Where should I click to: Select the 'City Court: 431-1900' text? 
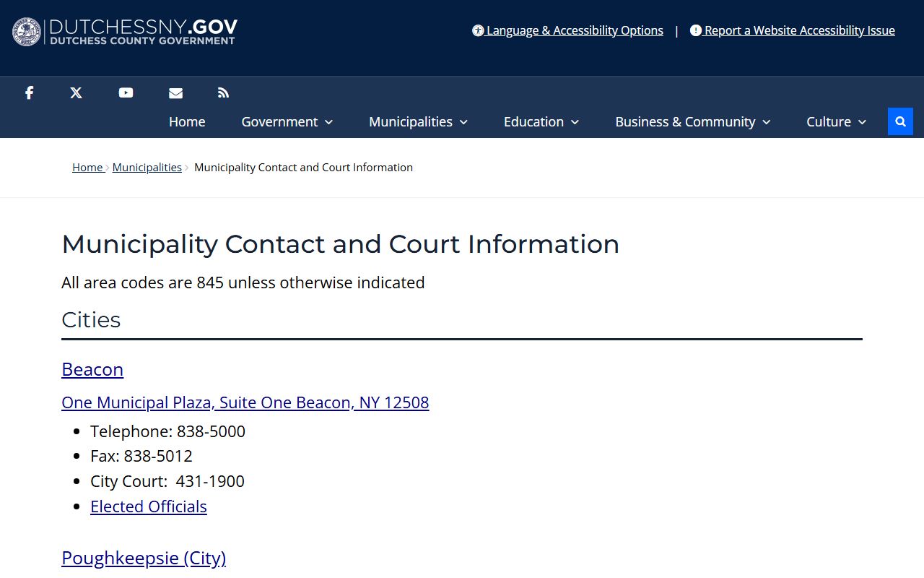pos(167,481)
